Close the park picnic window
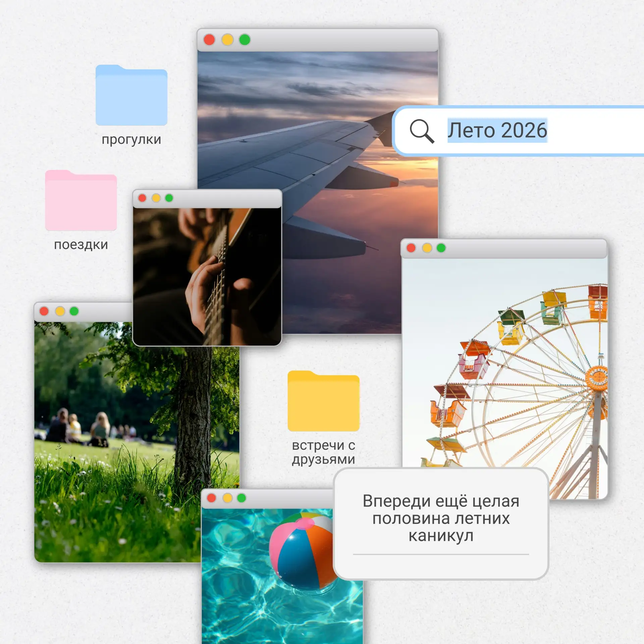 pos(44,311)
